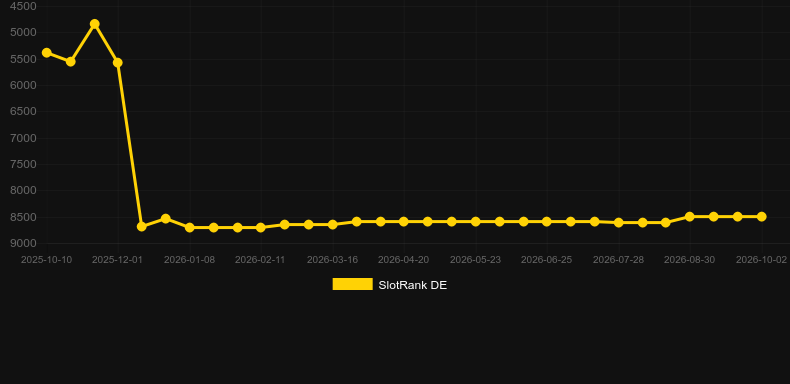Select the last data point at 2026-10-02

(761, 217)
